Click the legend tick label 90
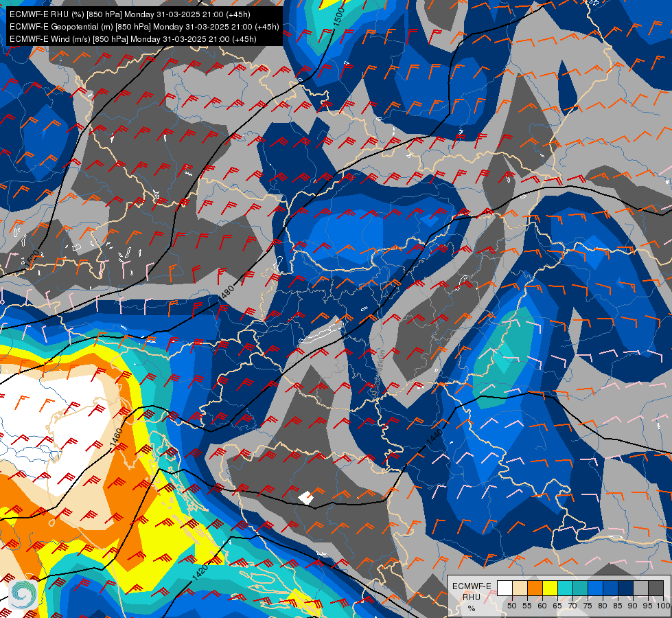 click(x=633, y=606)
